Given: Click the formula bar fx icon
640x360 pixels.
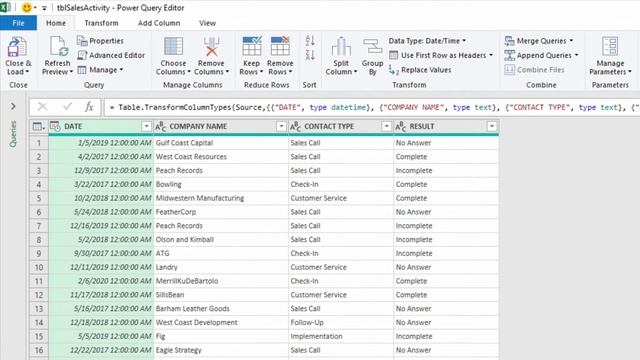Looking at the screenshot, I should (x=89, y=107).
